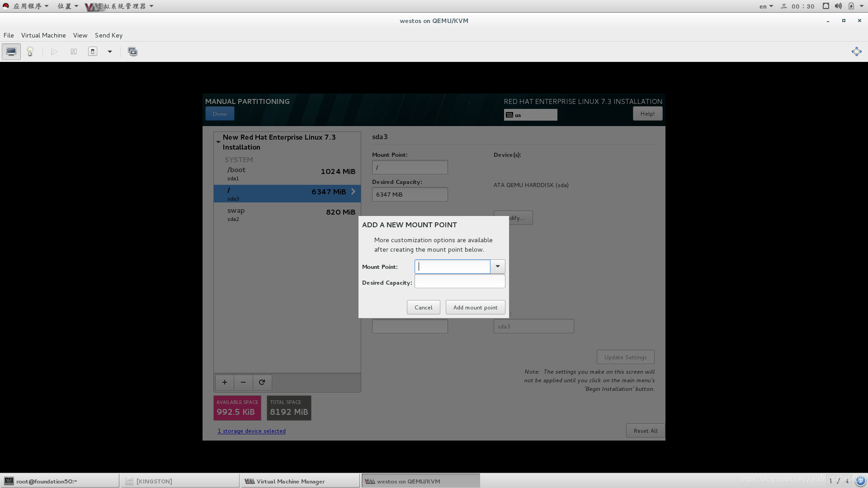The width and height of the screenshot is (868, 488).
Task: Switch to fullscreen view icon
Action: (x=856, y=52)
